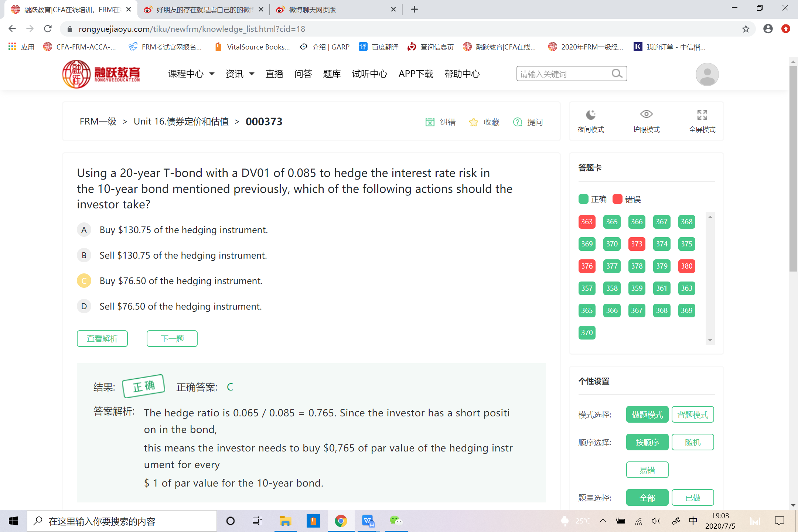Click the search magnifier icon
Viewport: 798px width, 532px height.
617,74
